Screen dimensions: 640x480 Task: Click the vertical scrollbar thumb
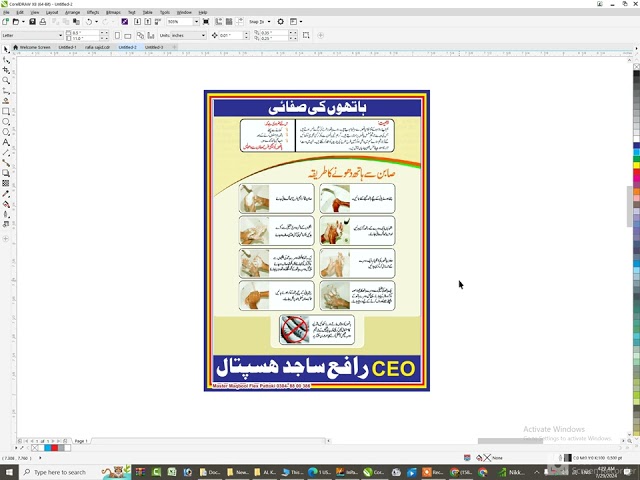[x=629, y=206]
